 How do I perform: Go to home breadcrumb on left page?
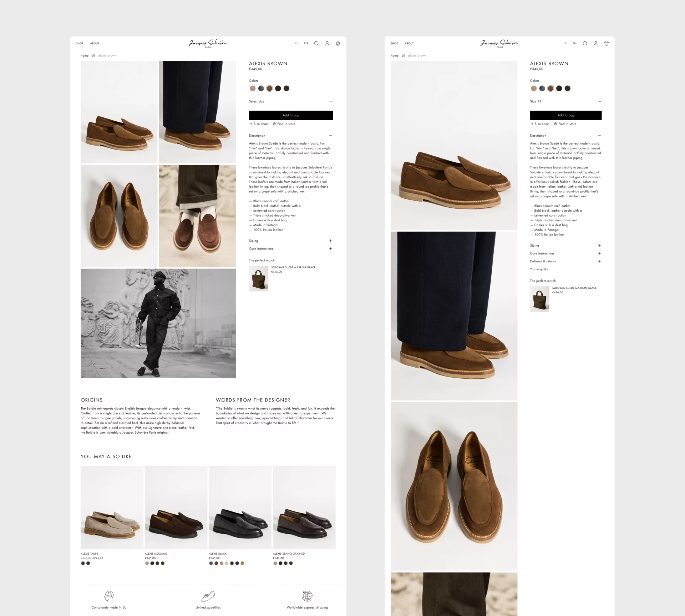coord(85,56)
